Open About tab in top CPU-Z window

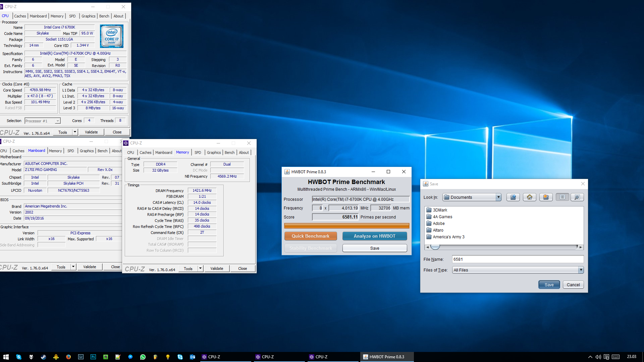pos(118,16)
